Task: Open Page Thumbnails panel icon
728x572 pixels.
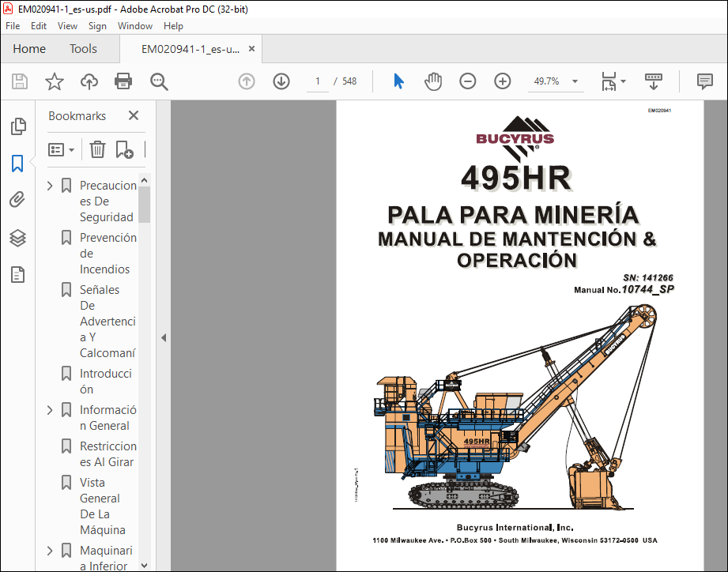Action: [18, 126]
